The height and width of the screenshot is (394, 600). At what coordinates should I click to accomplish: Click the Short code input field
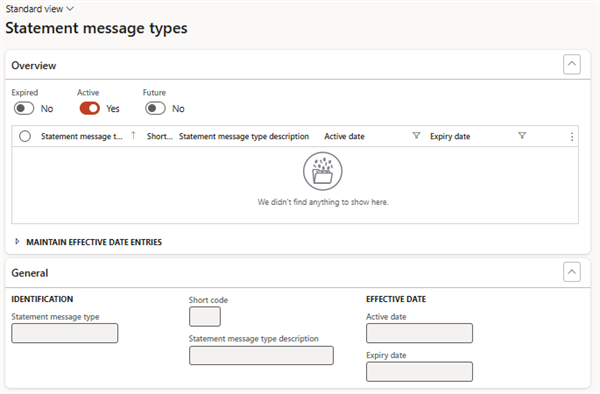pyautogui.click(x=205, y=316)
